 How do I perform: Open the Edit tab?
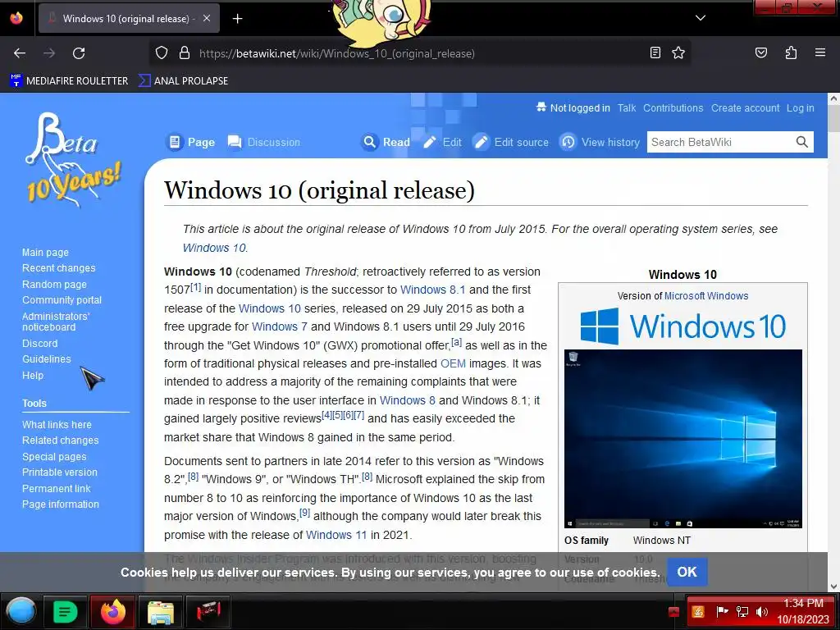442,142
